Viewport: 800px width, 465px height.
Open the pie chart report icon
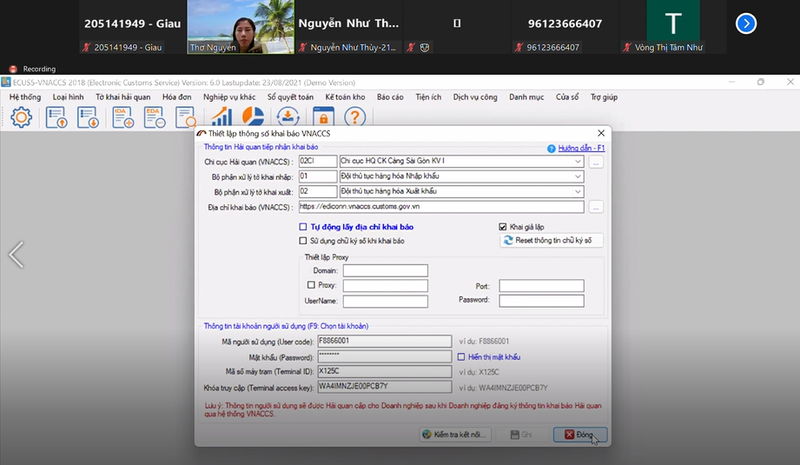(252, 117)
